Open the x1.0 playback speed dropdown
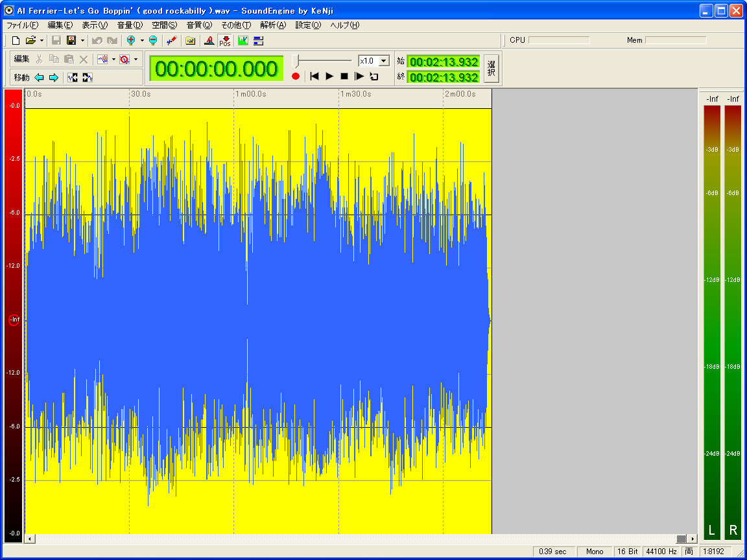Image resolution: width=747 pixels, height=560 pixels. coord(383,61)
